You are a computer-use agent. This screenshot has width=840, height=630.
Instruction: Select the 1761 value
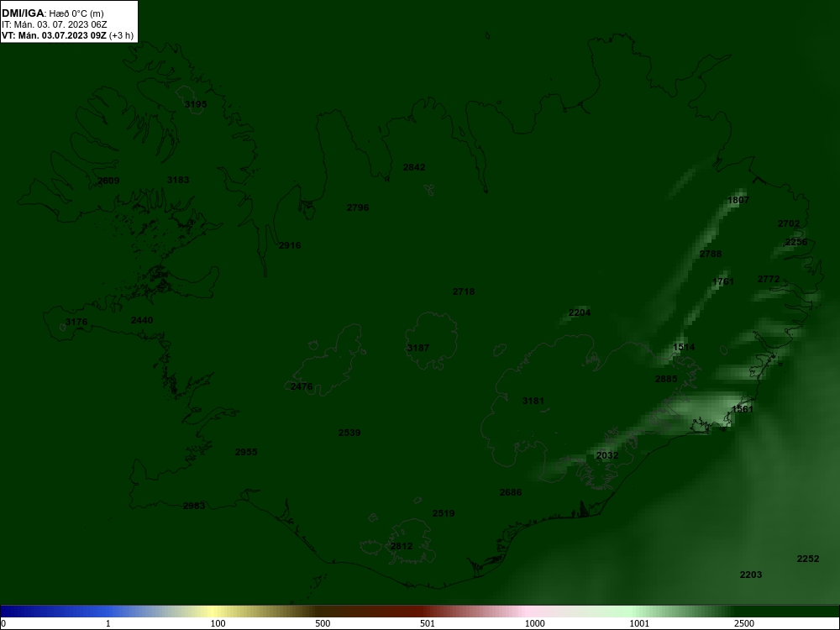(x=723, y=281)
